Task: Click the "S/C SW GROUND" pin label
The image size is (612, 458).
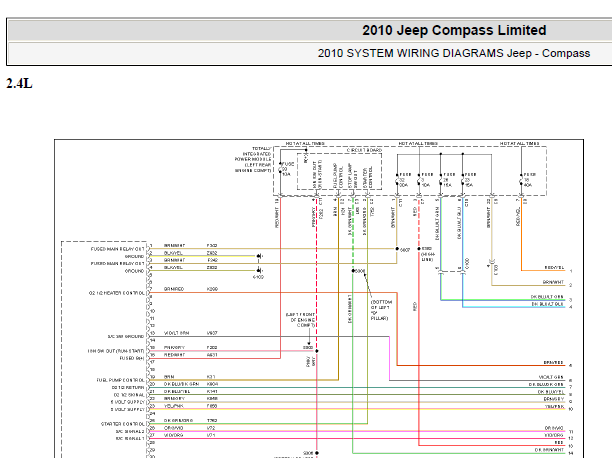Action: pyautogui.click(x=126, y=336)
